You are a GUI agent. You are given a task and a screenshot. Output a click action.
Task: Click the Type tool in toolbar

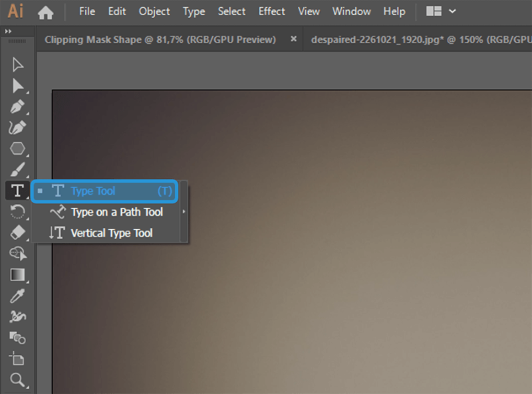pos(17,191)
